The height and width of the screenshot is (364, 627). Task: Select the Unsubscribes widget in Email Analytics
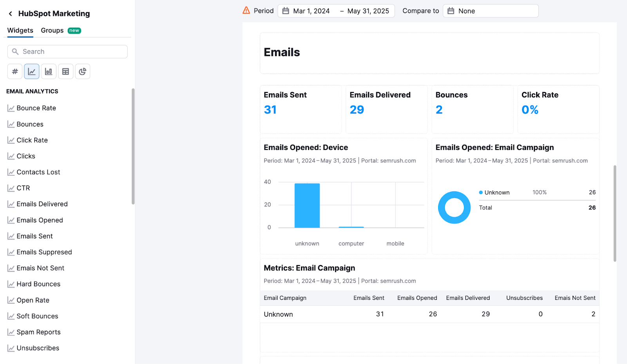(x=38, y=348)
